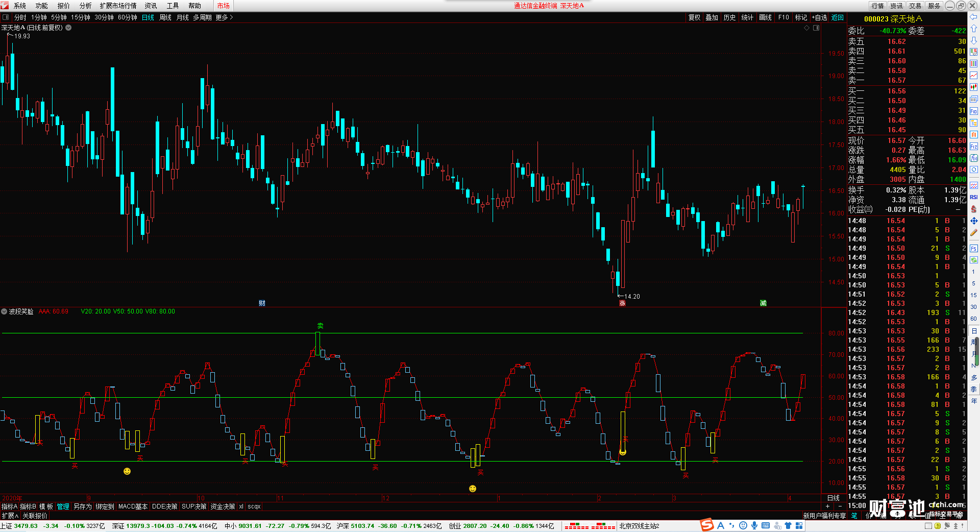980x532 pixels.
Task: Select the 15-minute period in right strip
Action: (974, 295)
